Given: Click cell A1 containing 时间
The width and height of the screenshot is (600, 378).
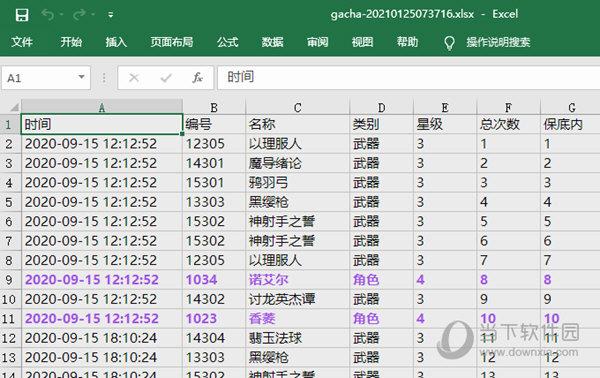Looking at the screenshot, I should (102, 124).
